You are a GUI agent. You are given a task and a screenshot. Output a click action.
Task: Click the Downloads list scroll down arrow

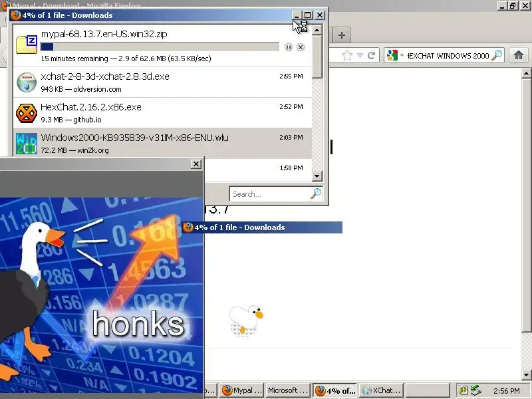click(317, 176)
